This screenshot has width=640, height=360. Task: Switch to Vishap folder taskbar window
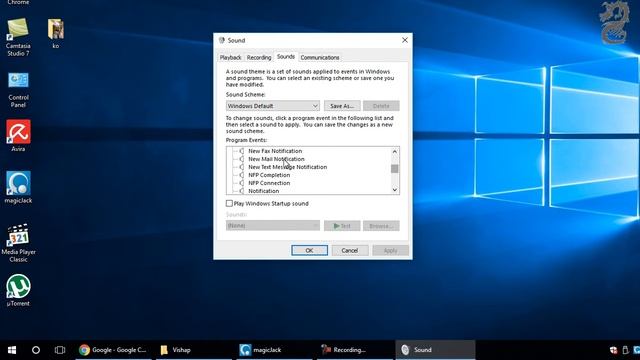(193, 350)
